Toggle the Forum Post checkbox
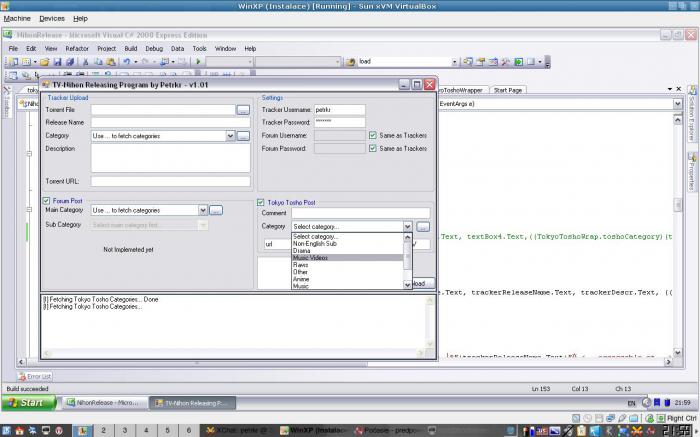The height and width of the screenshot is (437, 700). pos(46,201)
